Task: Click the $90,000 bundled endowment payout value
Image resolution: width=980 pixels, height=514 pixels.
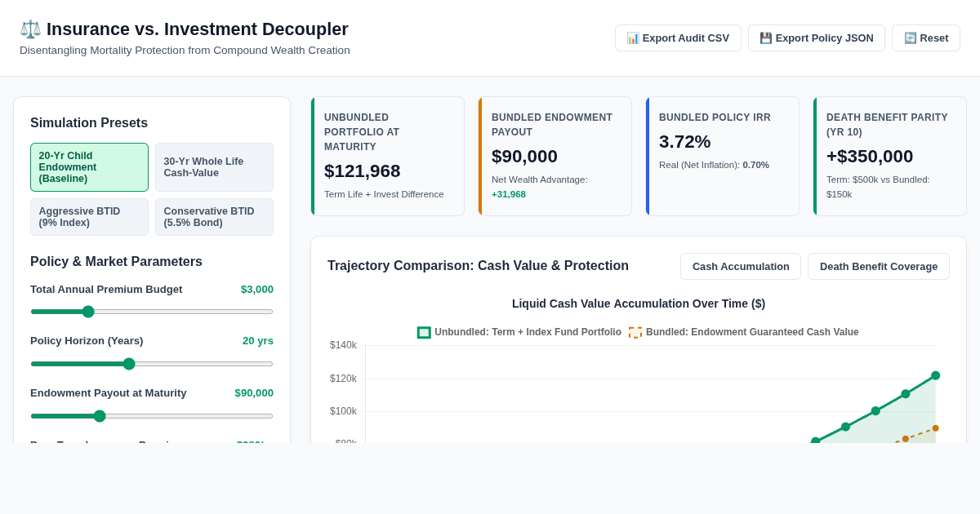Action: point(524,157)
